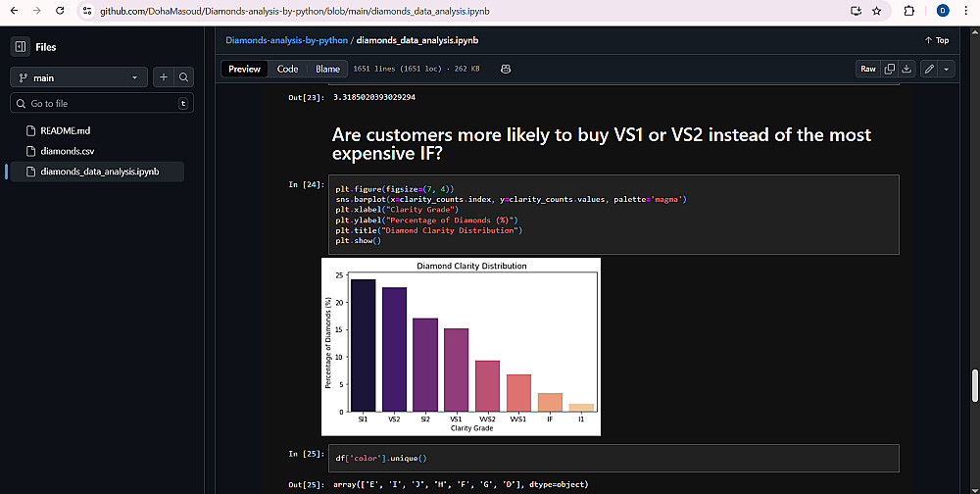Open the browser Extensions puzzle icon
This screenshot has height=494, width=980.
coord(908,10)
